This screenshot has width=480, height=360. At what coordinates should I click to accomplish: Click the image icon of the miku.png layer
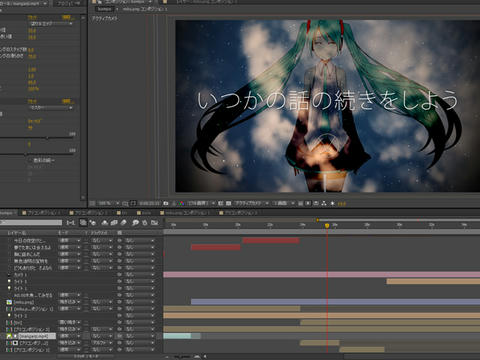(x=9, y=302)
